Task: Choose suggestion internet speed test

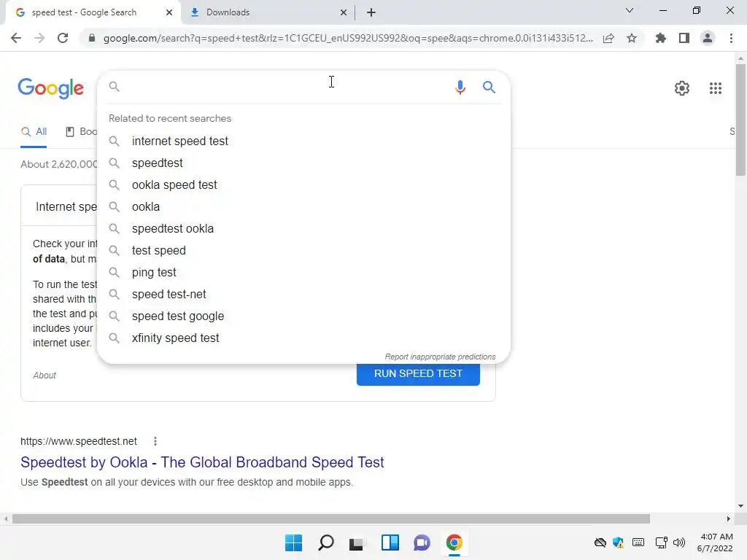Action: tap(303, 141)
